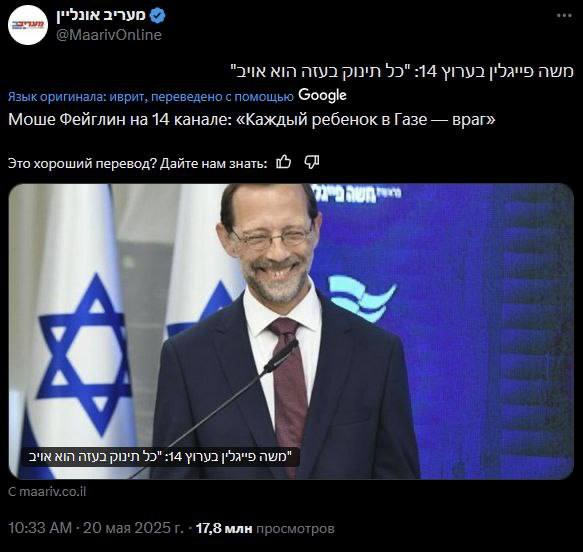Viewport: 583px width, 552px height.
Task: Click the blue verified badge icon
Action: [x=158, y=16]
